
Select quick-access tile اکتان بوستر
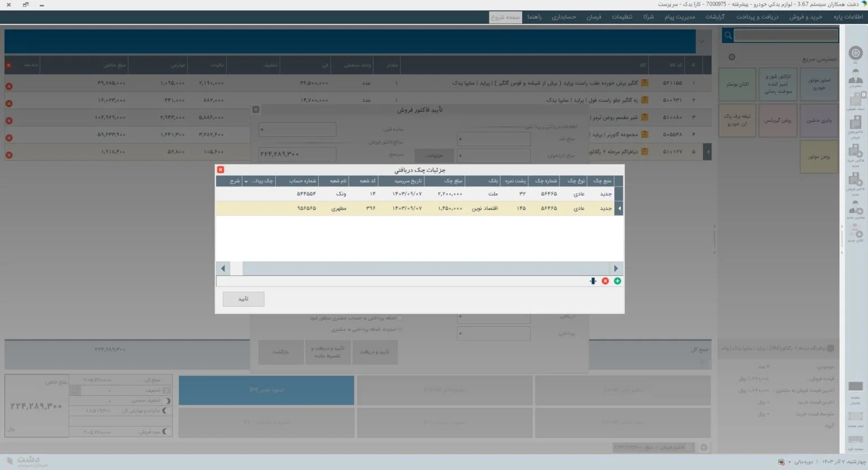click(737, 84)
